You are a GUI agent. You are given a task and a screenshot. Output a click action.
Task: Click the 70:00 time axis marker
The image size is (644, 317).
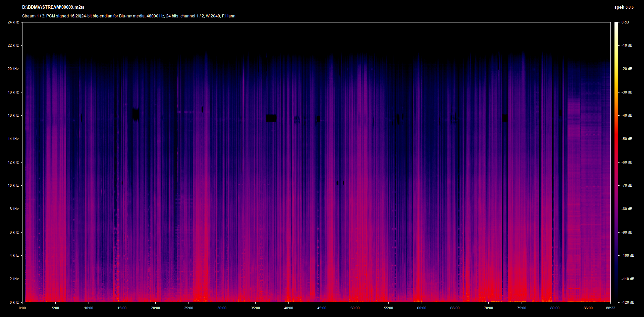488,308
